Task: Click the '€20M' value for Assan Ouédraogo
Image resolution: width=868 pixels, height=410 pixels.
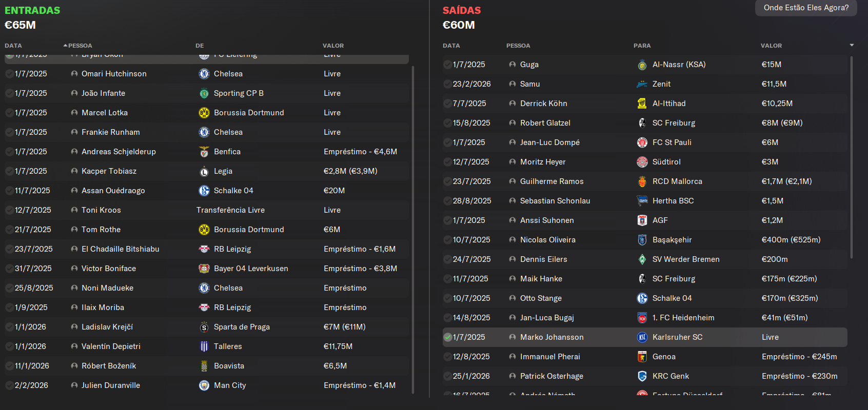Action: (334, 191)
